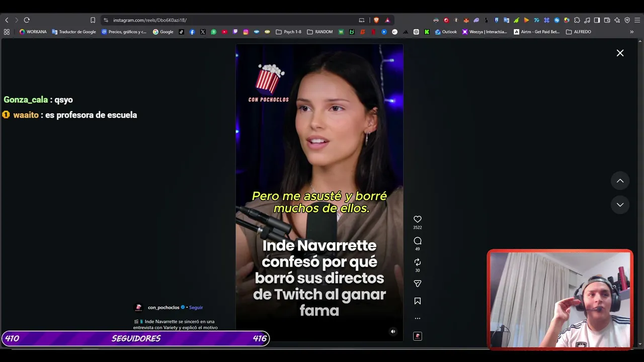Share the reel with the paper plane icon

click(x=418, y=284)
